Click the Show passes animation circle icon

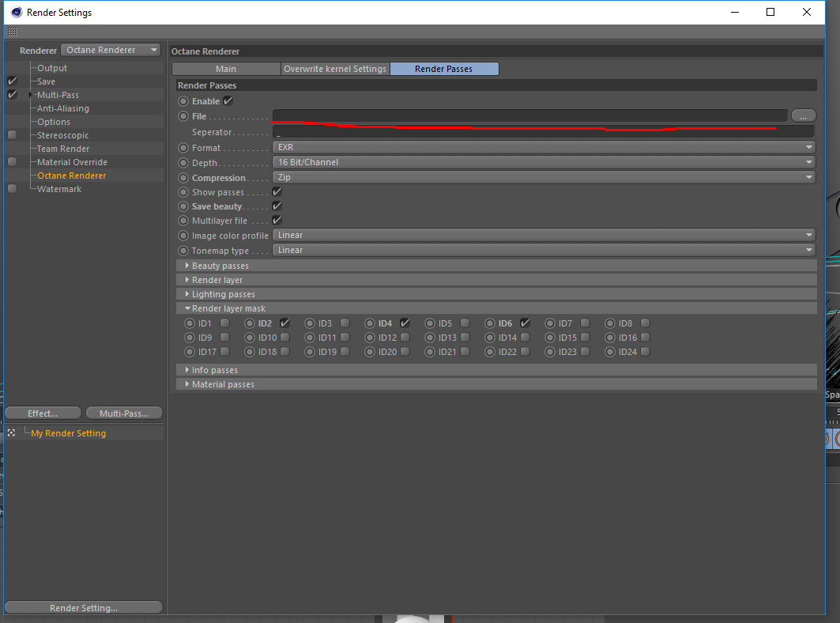point(184,192)
